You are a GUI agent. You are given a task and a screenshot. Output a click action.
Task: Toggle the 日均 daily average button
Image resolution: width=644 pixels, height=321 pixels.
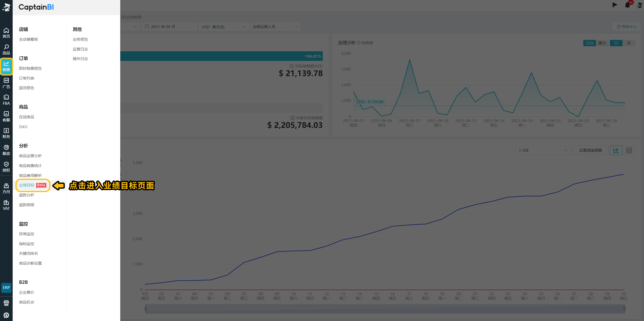590,43
